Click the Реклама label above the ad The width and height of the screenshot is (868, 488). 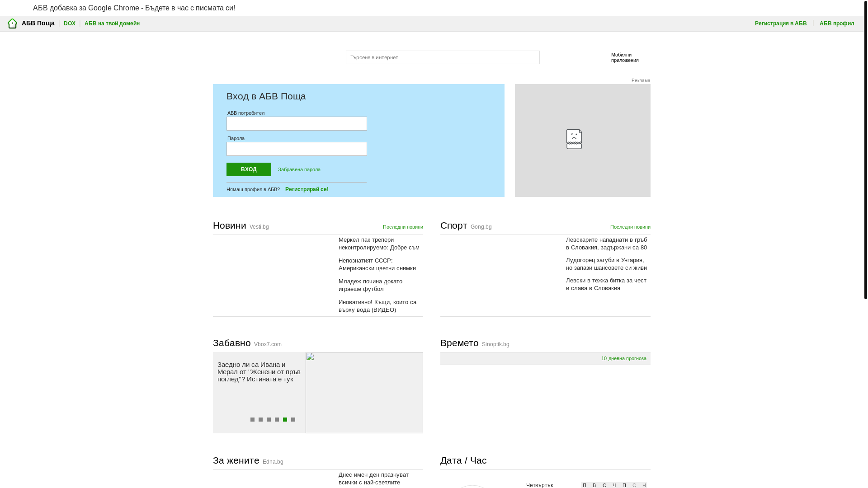pos(641,81)
